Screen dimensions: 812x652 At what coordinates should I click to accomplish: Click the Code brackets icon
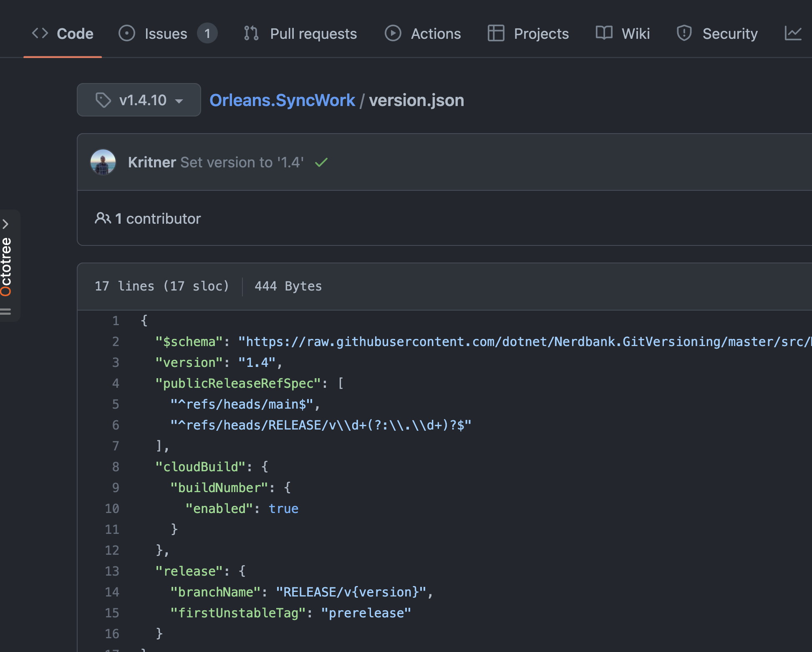[40, 33]
